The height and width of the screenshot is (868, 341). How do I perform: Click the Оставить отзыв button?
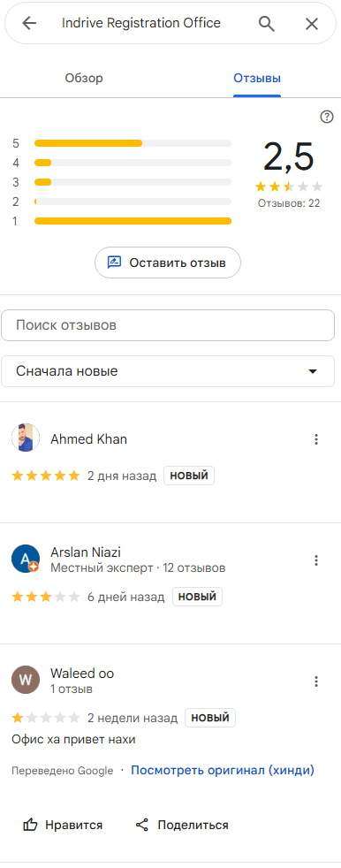pyautogui.click(x=168, y=263)
